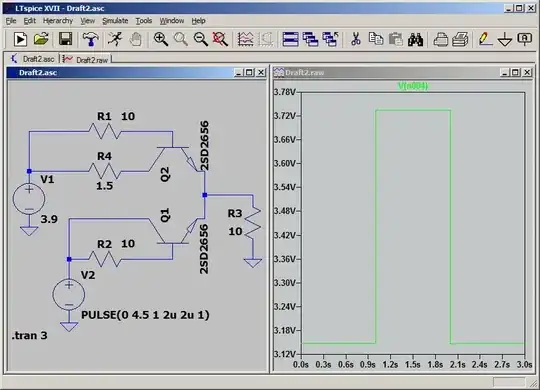This screenshot has height=390, width=540.
Task: Tile windows horizontally with toolbar icon
Action: pyautogui.click(x=290, y=39)
